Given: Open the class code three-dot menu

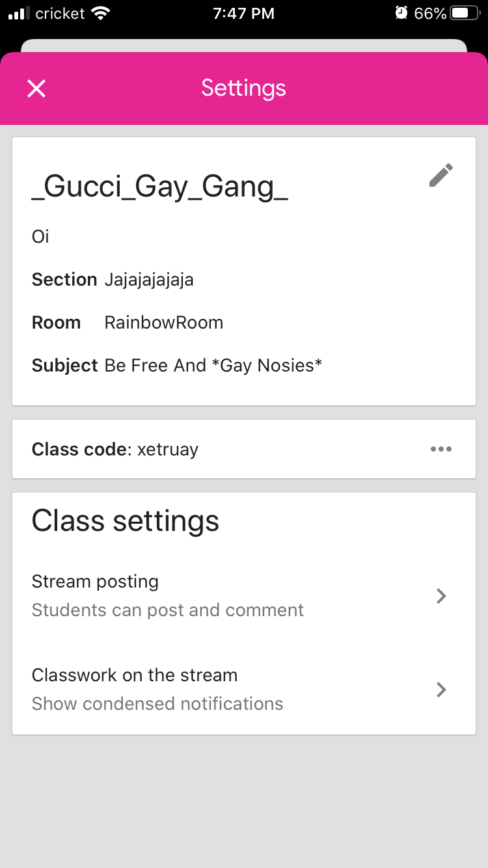Looking at the screenshot, I should point(441,449).
